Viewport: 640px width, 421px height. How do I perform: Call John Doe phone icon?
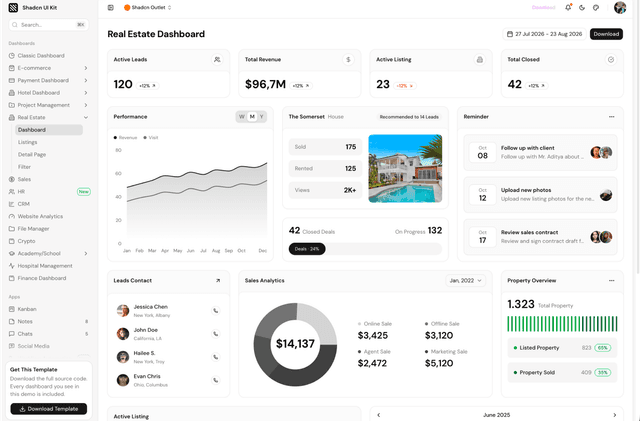tap(216, 334)
